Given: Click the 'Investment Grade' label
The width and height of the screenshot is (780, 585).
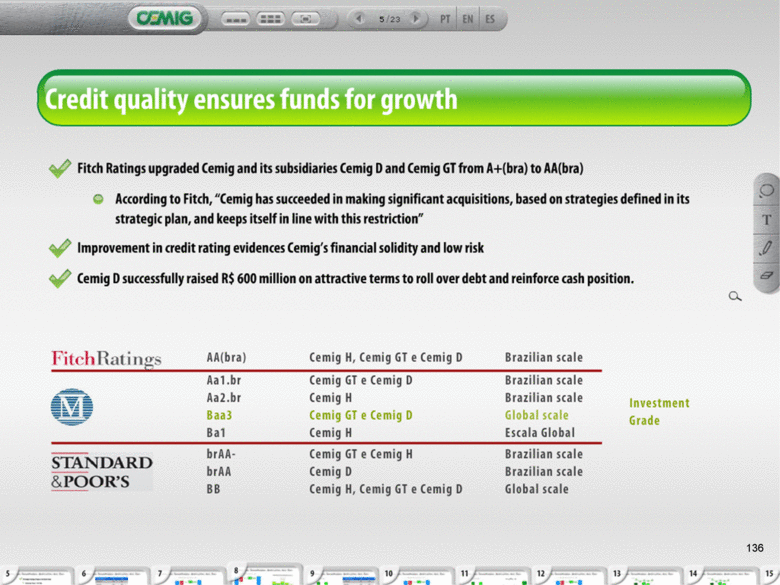Looking at the screenshot, I should click(659, 411).
